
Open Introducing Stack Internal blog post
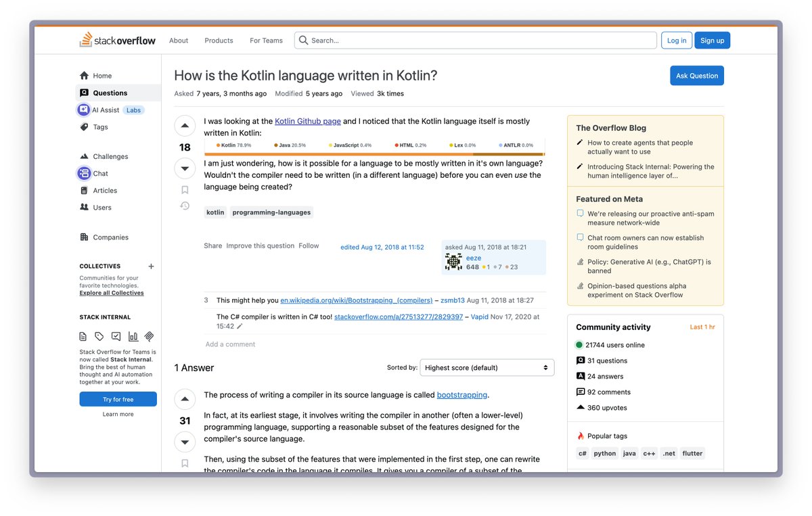coord(650,171)
